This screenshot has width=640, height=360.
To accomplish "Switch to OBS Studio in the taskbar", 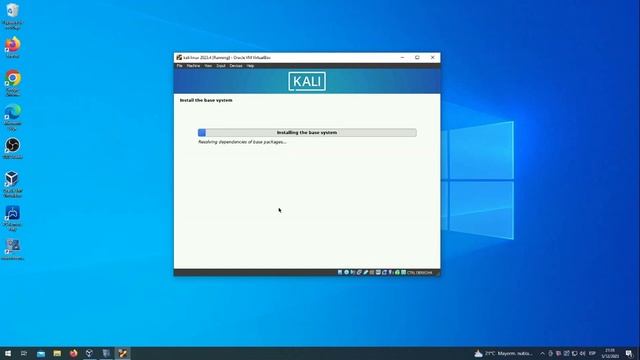I will click(x=89, y=353).
